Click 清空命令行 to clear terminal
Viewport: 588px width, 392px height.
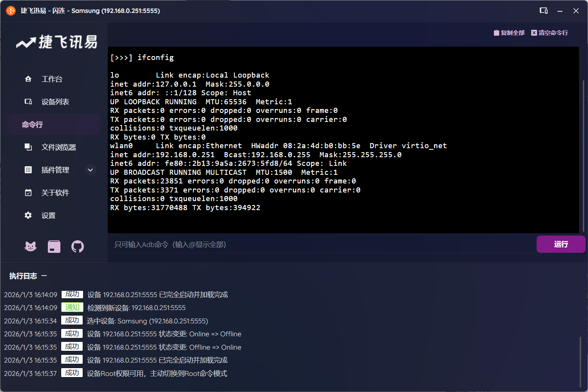click(x=550, y=33)
